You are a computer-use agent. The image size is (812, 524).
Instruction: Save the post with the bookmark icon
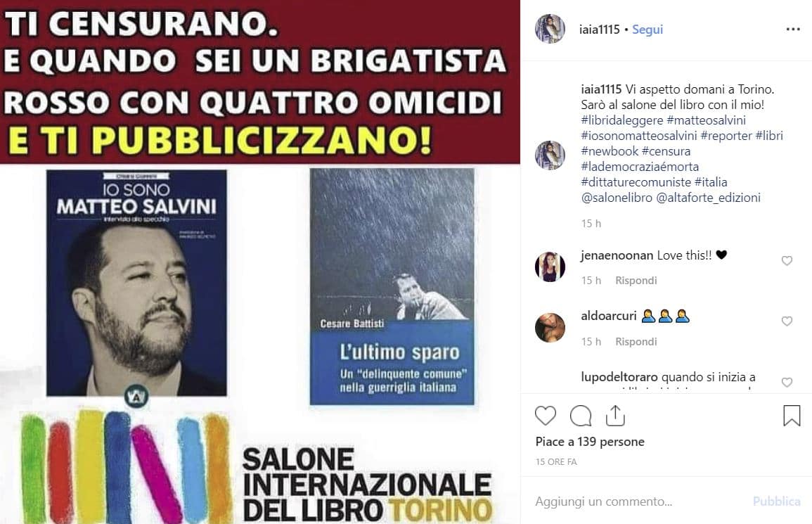pyautogui.click(x=792, y=416)
